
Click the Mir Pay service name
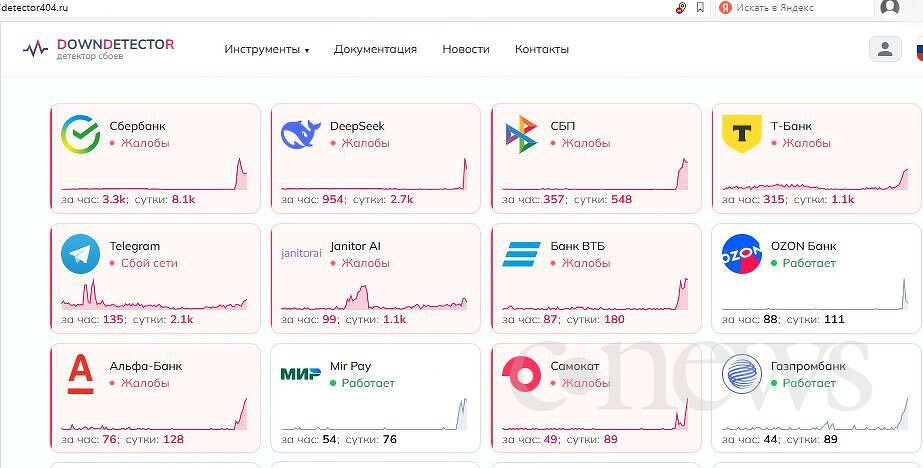tap(350, 366)
